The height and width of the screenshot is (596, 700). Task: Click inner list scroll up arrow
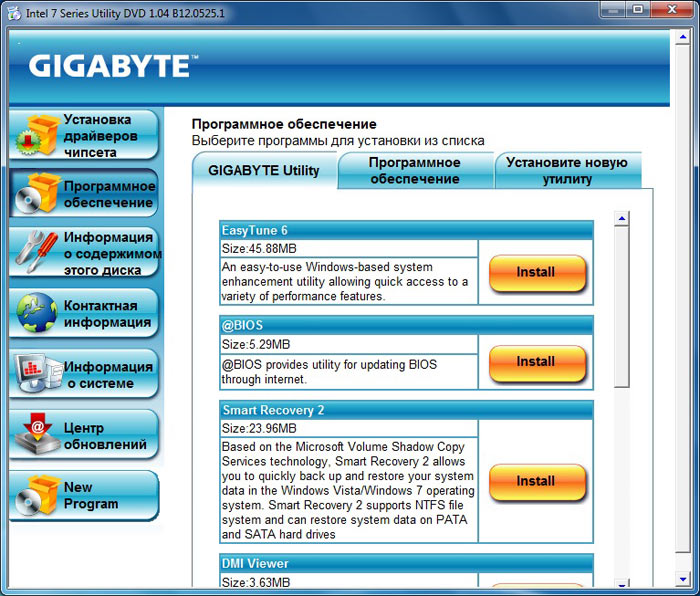pyautogui.click(x=621, y=218)
